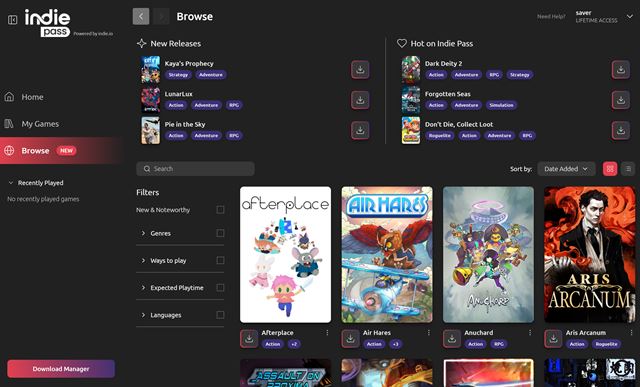
Task: Download LunarLux via its download icon
Action: pyautogui.click(x=360, y=100)
